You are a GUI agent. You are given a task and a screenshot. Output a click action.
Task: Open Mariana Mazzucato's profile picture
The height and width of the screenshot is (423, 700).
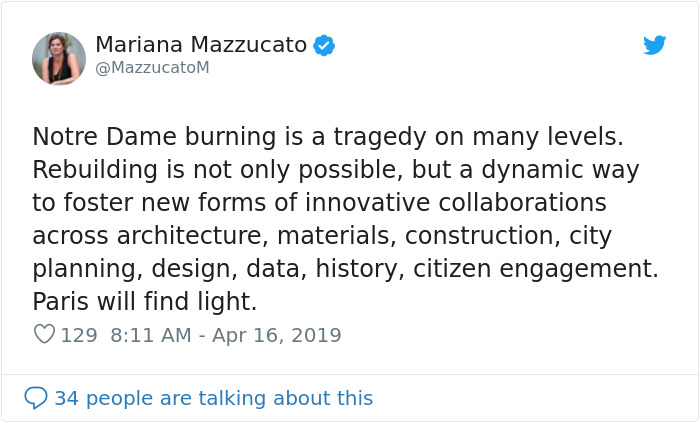coord(59,58)
